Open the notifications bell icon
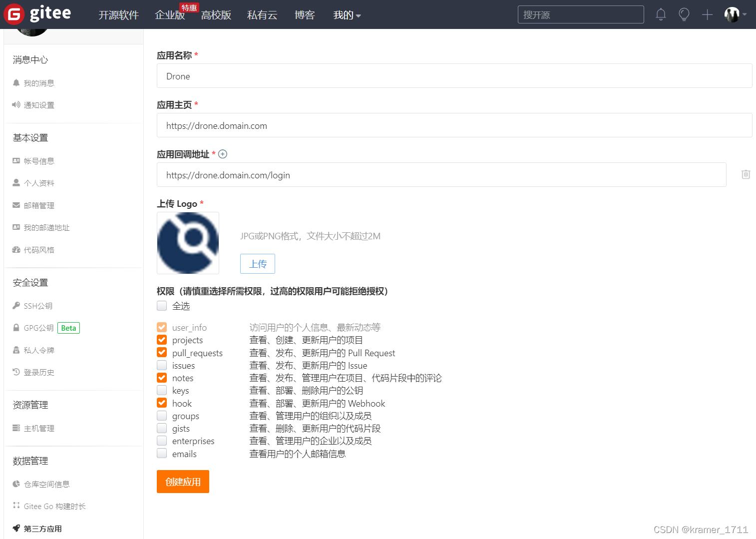Viewport: 756px width, 539px height. point(661,14)
